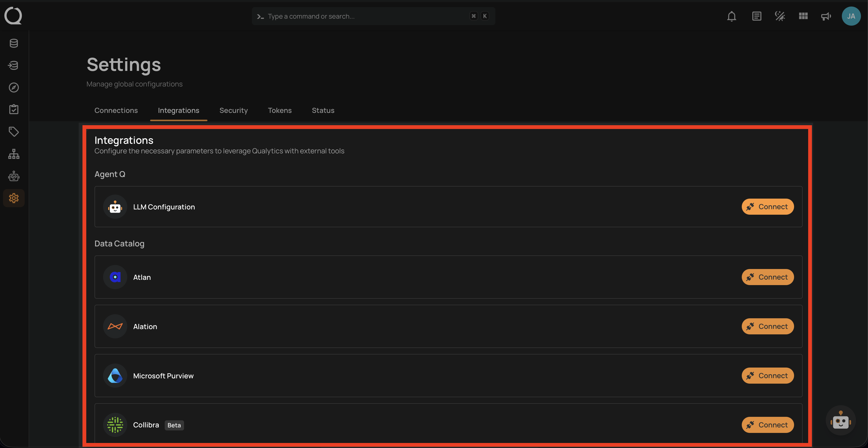Open the lineage hierarchy sidebar icon

(14, 154)
